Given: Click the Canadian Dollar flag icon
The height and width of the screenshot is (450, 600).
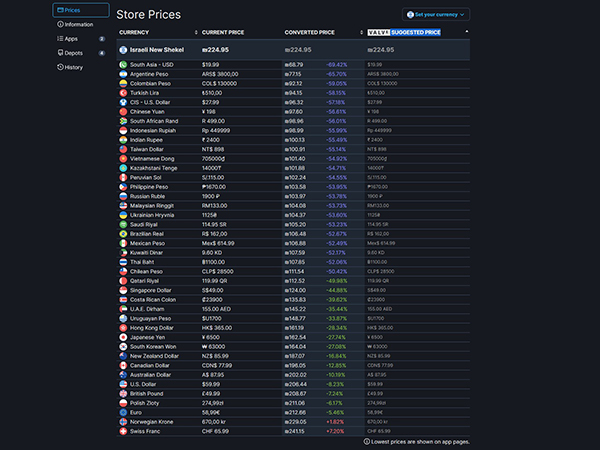Looking at the screenshot, I should coord(123,365).
